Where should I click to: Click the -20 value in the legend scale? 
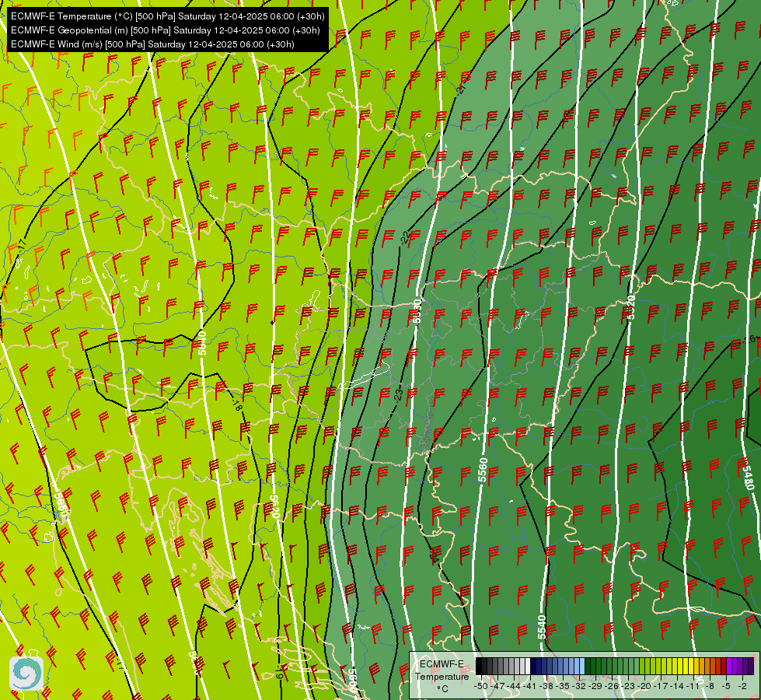point(644,686)
